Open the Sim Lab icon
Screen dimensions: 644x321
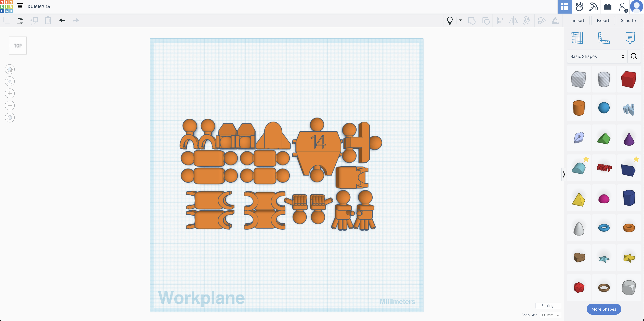pos(579,6)
